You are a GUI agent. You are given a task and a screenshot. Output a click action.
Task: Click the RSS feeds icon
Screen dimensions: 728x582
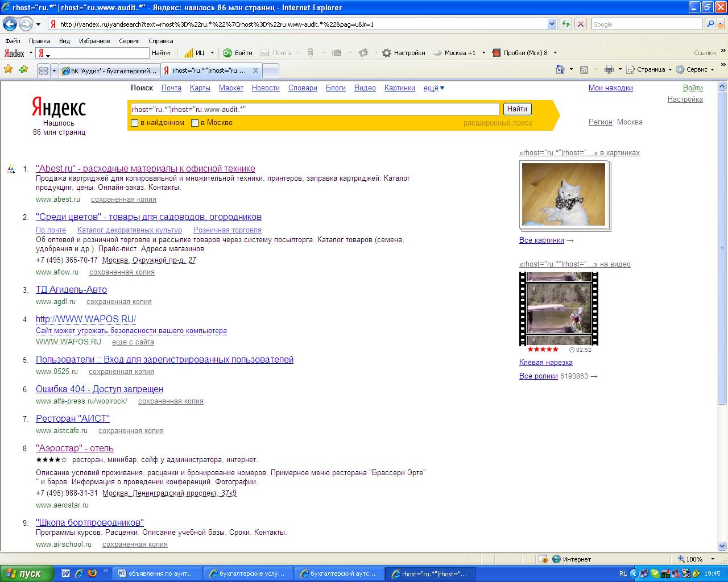[584, 69]
